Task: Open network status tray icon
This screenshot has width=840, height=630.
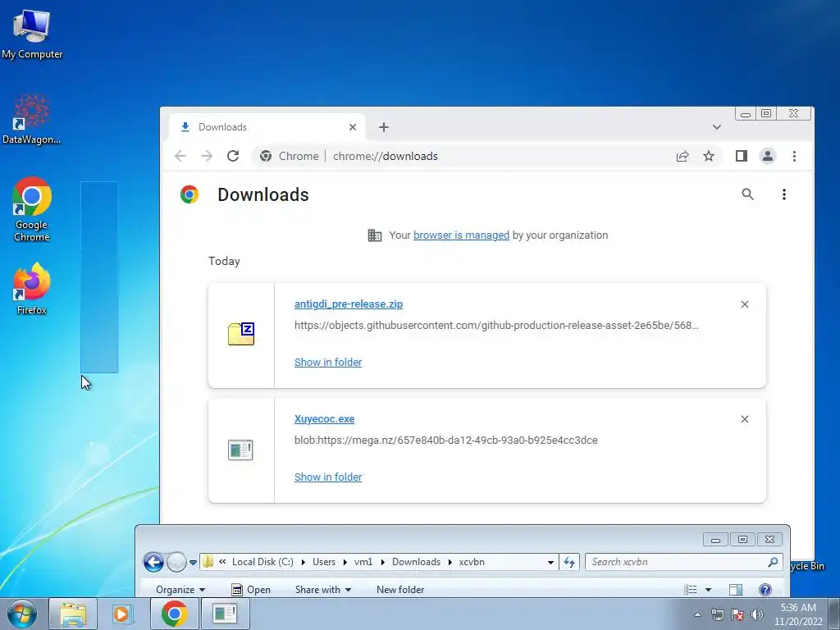Action: click(x=717, y=614)
